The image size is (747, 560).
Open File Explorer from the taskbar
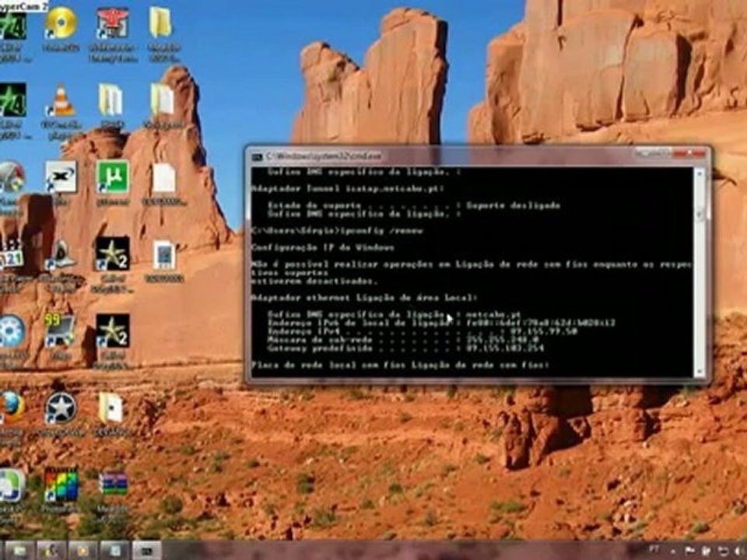[x=19, y=551]
